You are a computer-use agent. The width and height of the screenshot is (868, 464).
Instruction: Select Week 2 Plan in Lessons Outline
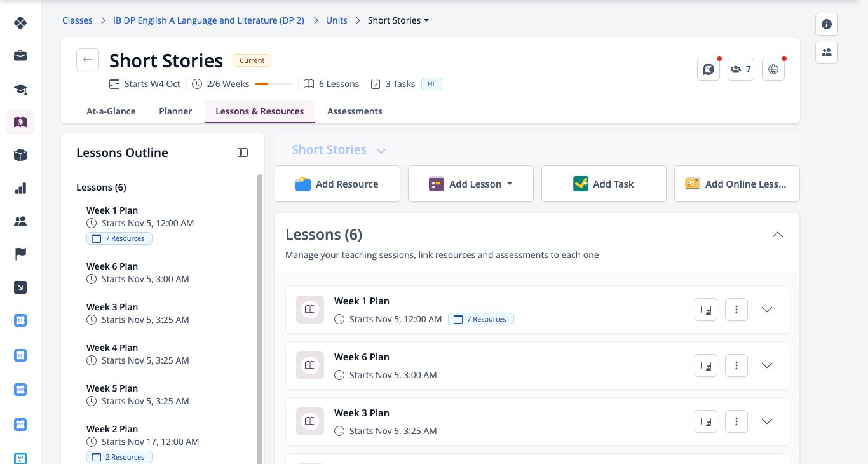click(112, 429)
